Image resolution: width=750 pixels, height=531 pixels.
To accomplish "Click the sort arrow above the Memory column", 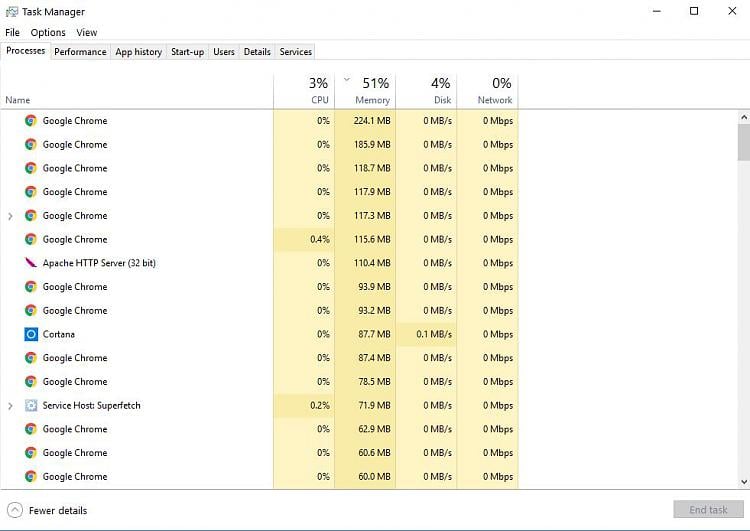I will (347, 80).
